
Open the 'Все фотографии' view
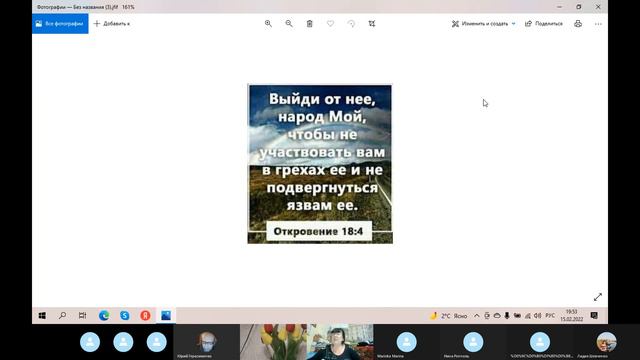tap(60, 24)
